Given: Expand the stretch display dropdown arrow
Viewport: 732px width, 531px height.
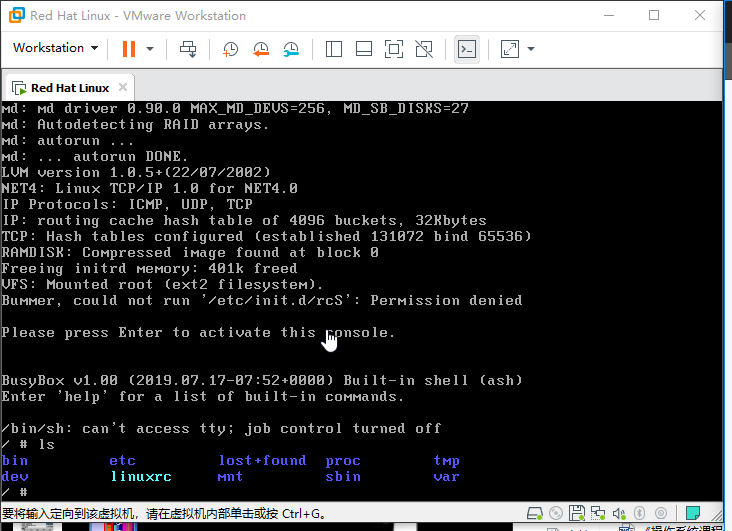Looking at the screenshot, I should pos(531,49).
